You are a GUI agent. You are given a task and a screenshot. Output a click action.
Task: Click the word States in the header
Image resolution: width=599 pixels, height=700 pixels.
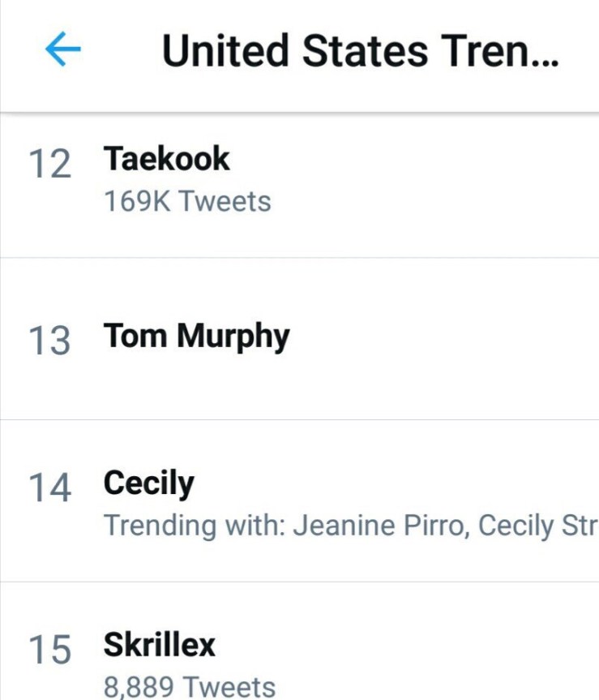pos(365,52)
